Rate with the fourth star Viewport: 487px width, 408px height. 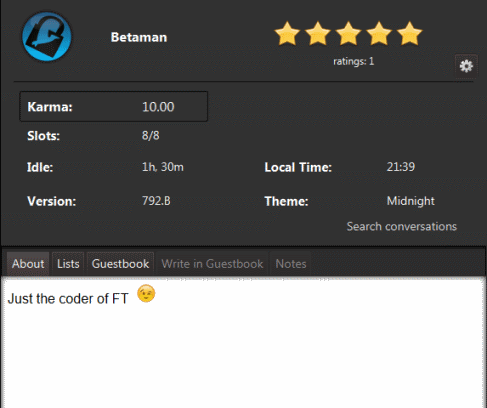pos(379,33)
